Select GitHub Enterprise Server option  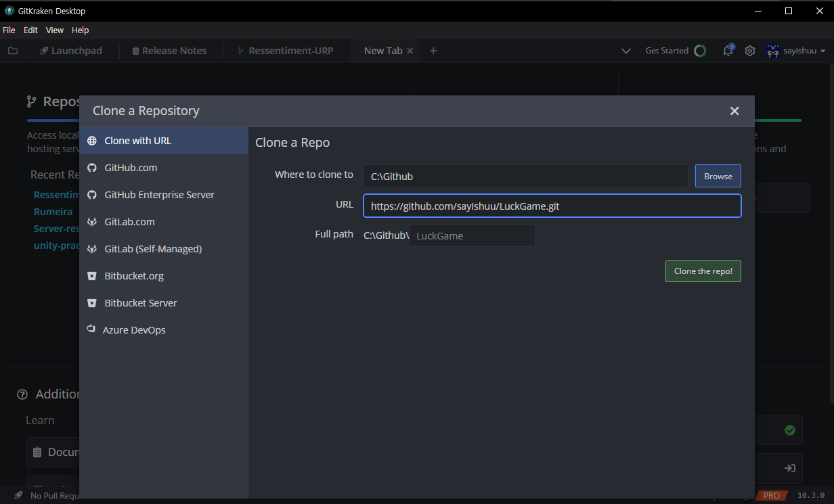point(163,195)
